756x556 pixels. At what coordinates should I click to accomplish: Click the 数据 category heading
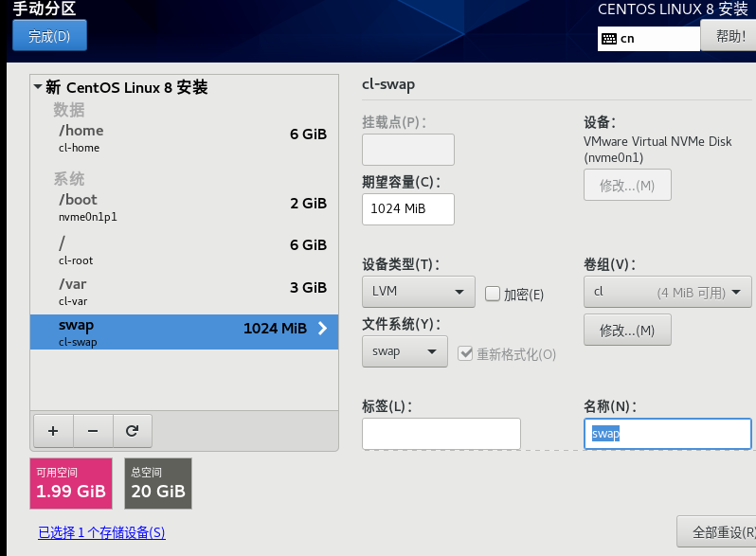69,110
